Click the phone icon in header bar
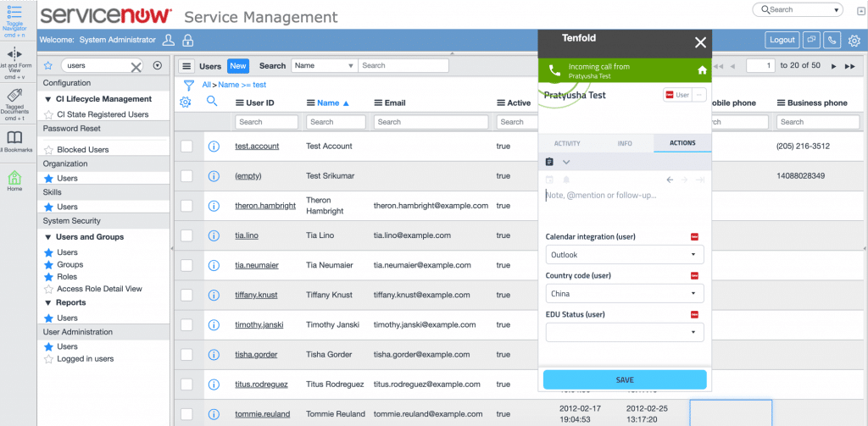Image resolution: width=868 pixels, height=426 pixels. [832, 40]
